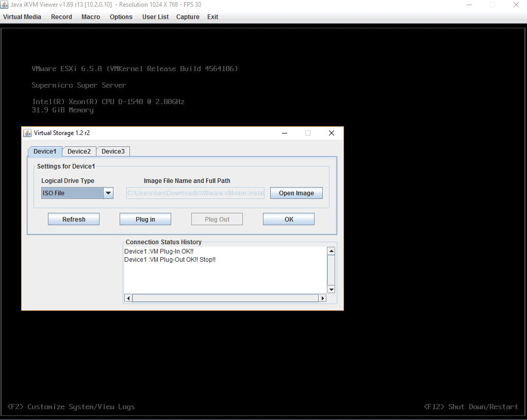Click the status history scroll up arrow
This screenshot has height=420, width=527.
tap(332, 251)
